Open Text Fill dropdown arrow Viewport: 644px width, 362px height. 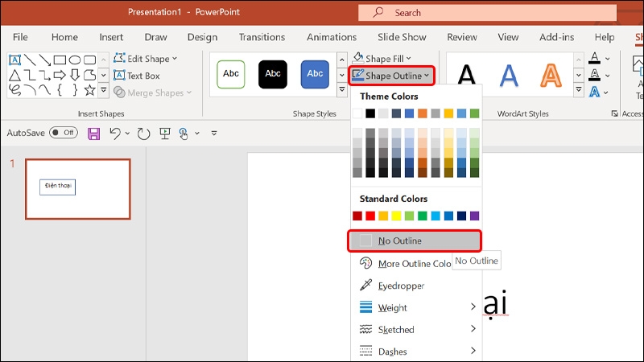608,59
